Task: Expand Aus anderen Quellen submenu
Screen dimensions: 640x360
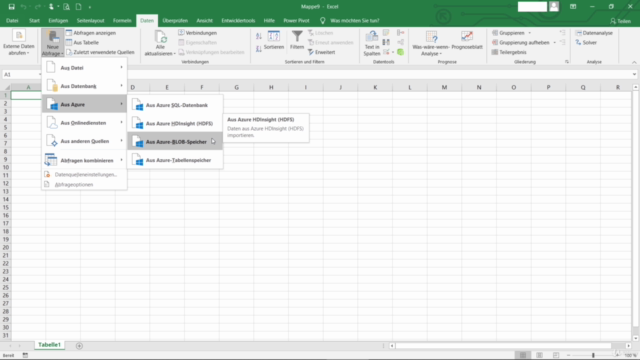Action: [x=84, y=141]
